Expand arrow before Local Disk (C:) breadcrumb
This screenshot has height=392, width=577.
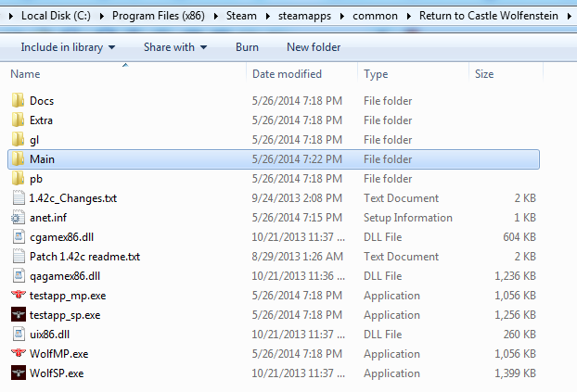point(11,16)
